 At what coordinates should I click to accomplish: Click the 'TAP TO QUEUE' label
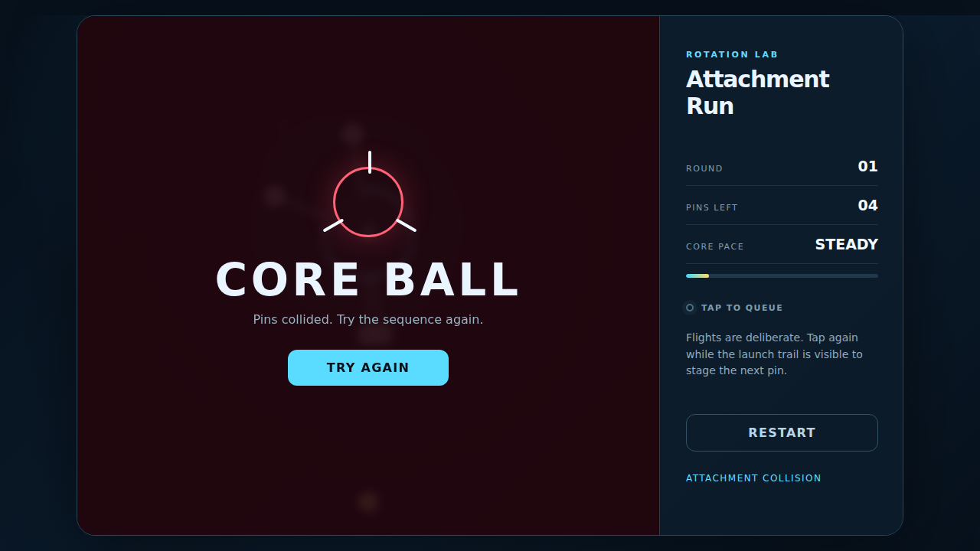(742, 308)
